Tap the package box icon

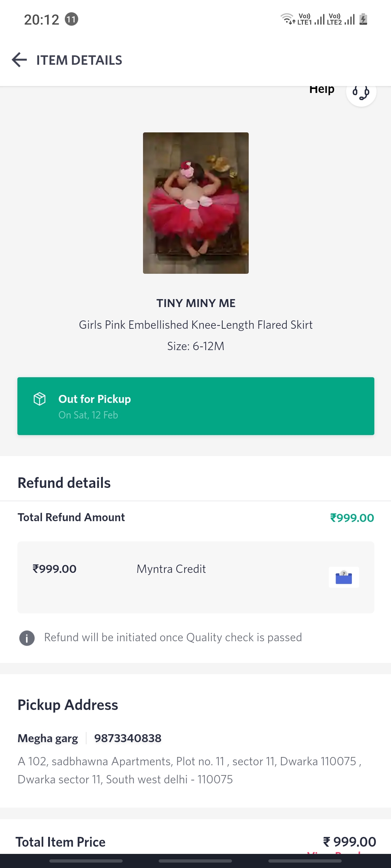tap(39, 399)
